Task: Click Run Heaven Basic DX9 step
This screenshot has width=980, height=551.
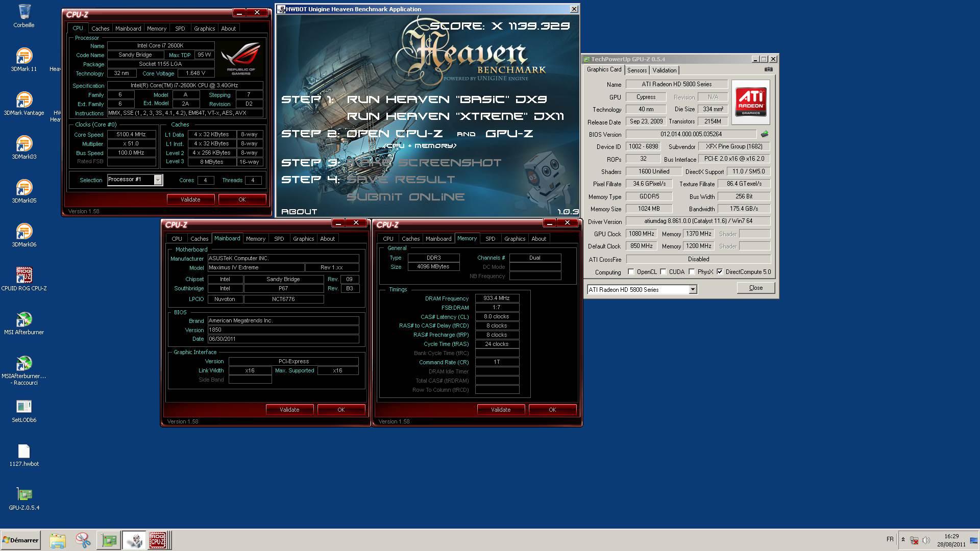Action: click(447, 99)
